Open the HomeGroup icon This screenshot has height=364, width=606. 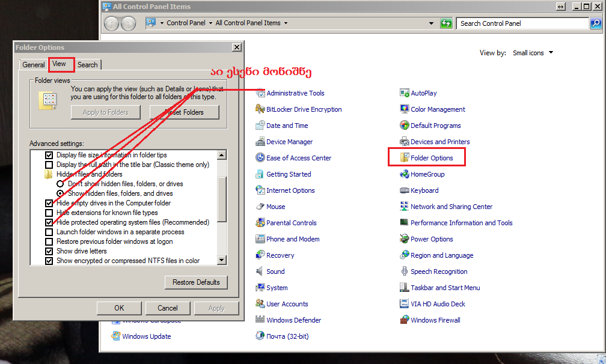click(404, 174)
